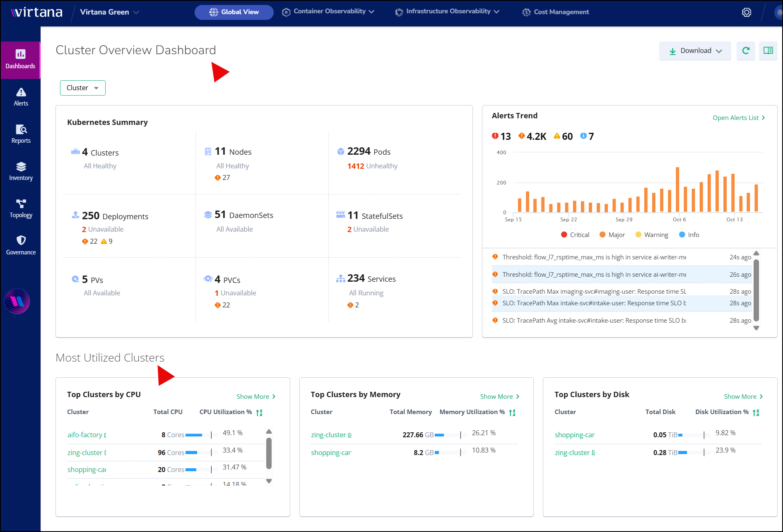Click Open Alerts List link
Viewport: 783px width, 532px height.
click(739, 118)
